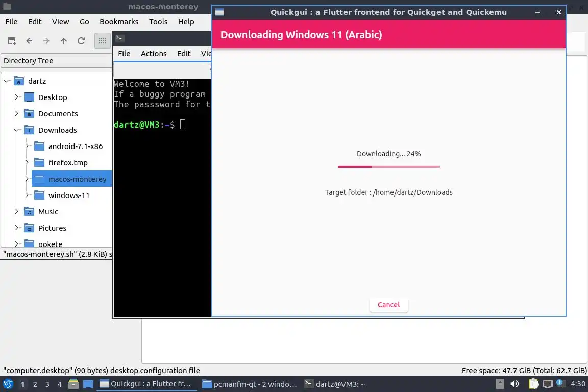Screen dimensions: 588x392
Task: Open the Edit menu in file manager
Action: 35,22
